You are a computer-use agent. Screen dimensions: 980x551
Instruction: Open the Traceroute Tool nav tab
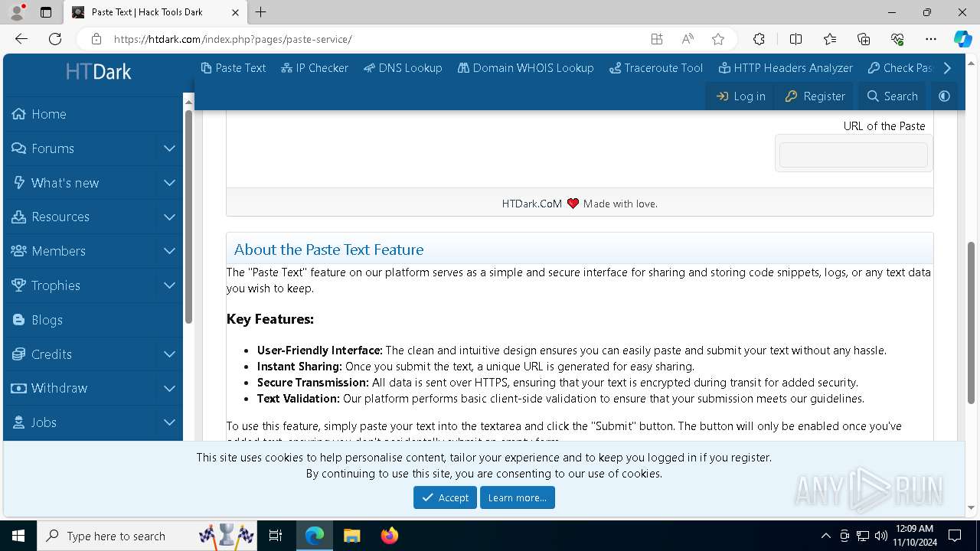click(x=656, y=68)
